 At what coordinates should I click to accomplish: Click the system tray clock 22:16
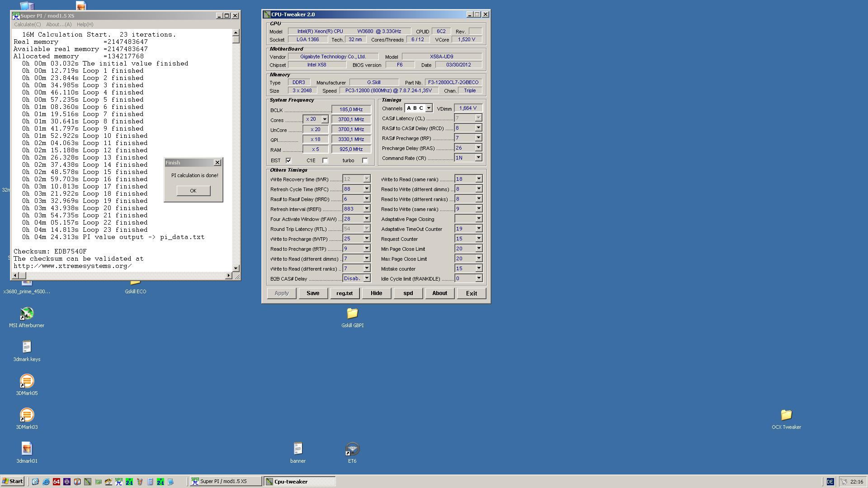856,482
